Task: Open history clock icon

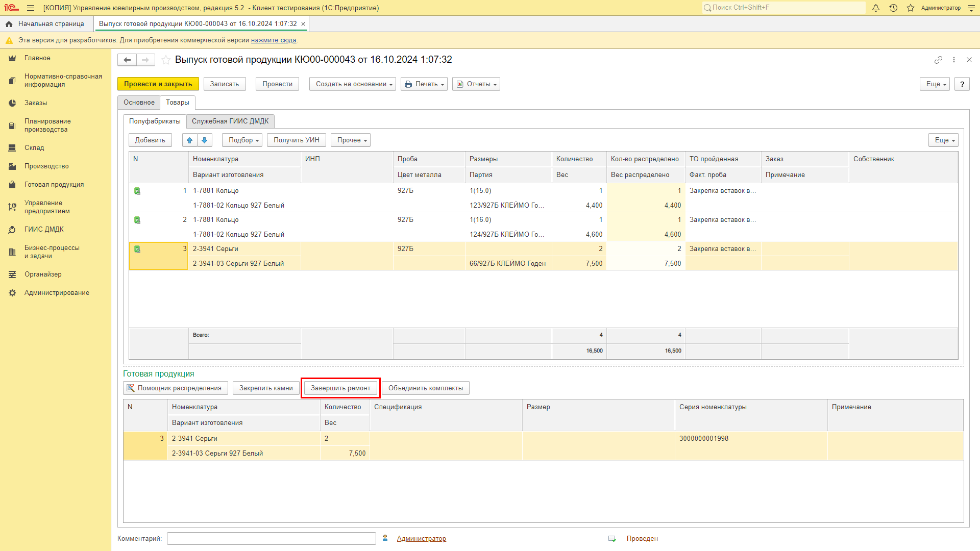Action: pos(893,8)
